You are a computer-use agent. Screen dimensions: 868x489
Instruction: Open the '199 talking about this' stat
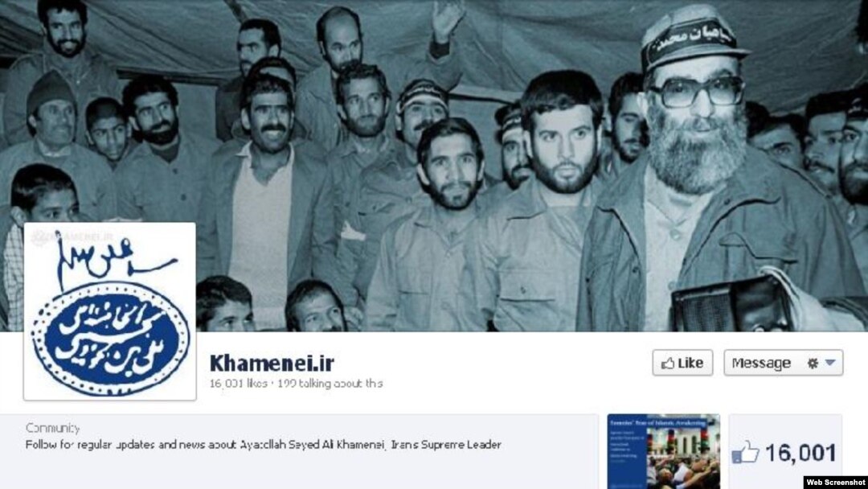click(330, 383)
